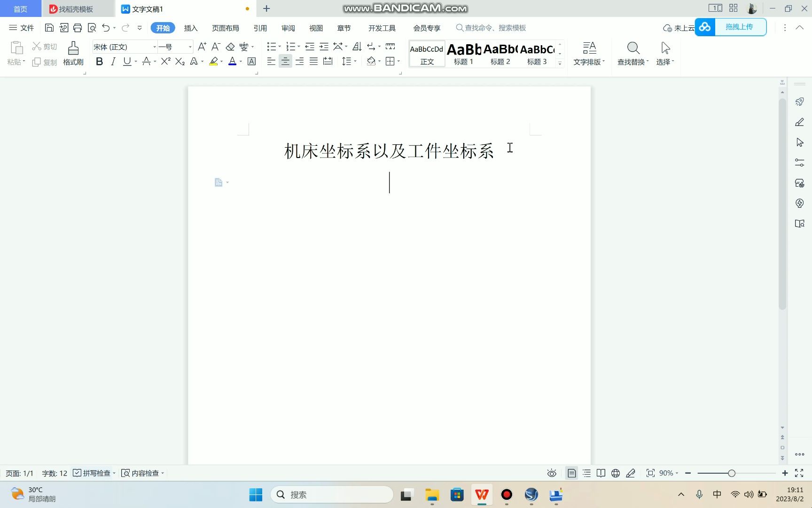Image resolution: width=812 pixels, height=508 pixels.
Task: Toggle underline formatting
Action: tap(127, 61)
